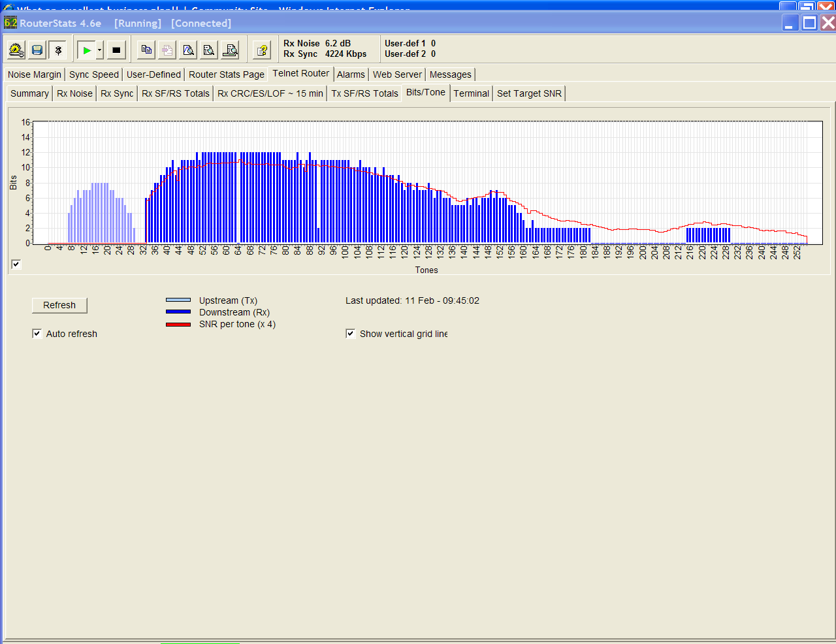This screenshot has width=836, height=644.
Task: Select the Set Target SNR tab
Action: coord(529,93)
